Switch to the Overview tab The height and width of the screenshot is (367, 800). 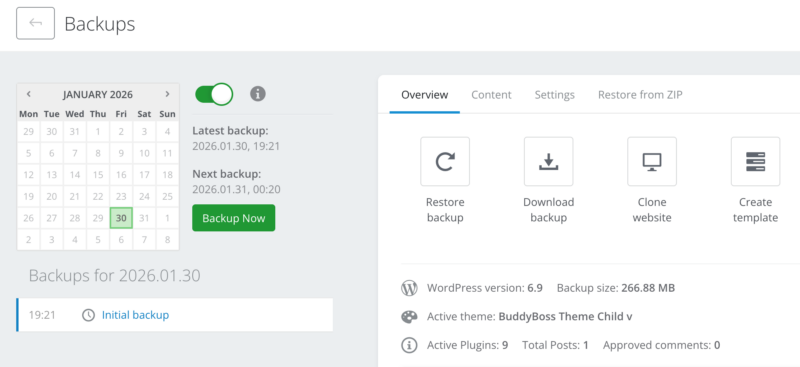click(424, 94)
